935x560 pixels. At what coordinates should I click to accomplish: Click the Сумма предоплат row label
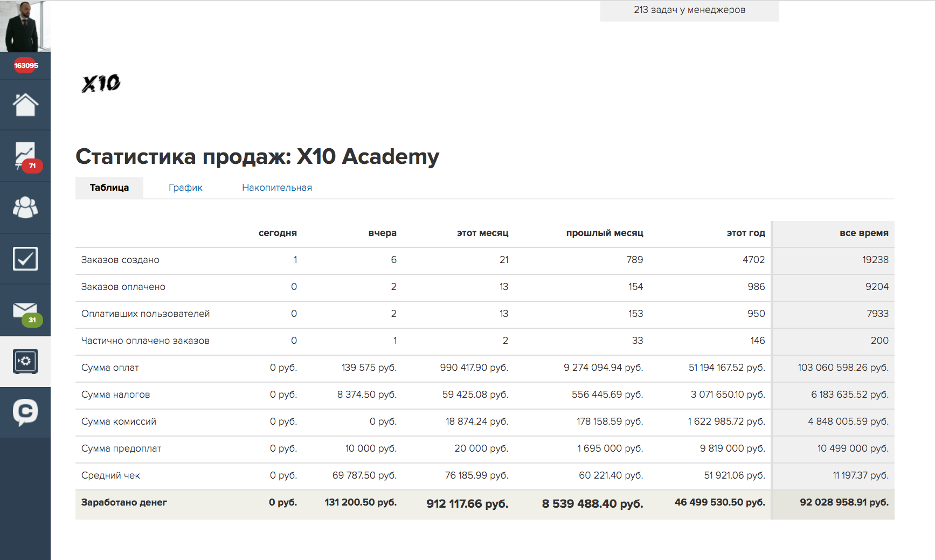click(121, 448)
